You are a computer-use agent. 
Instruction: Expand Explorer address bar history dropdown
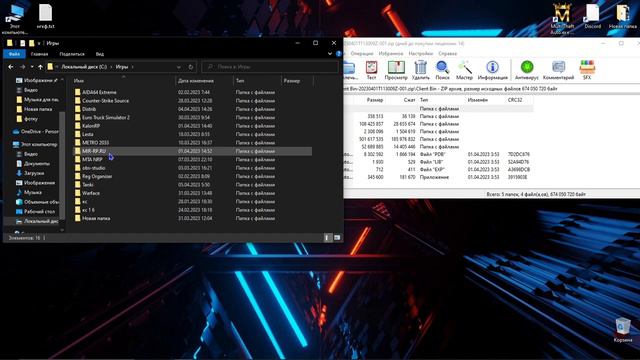[x=179, y=67]
